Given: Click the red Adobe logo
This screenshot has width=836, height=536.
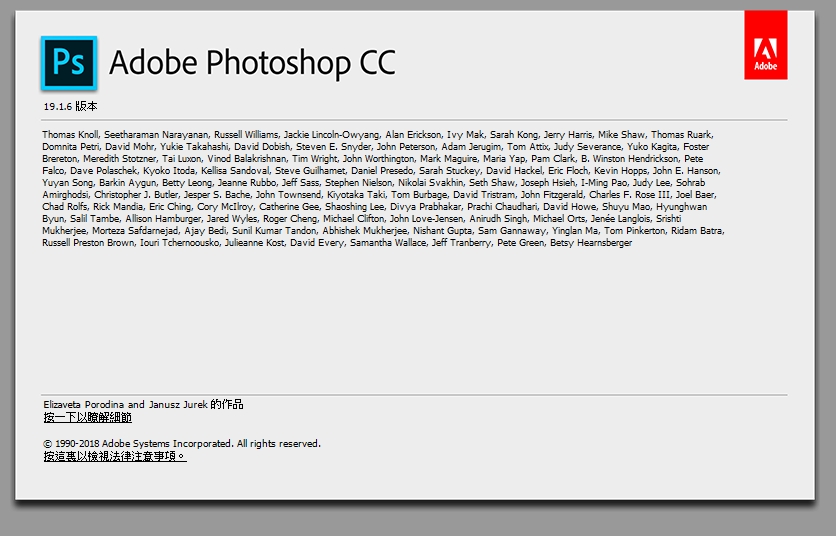Looking at the screenshot, I should click(766, 45).
